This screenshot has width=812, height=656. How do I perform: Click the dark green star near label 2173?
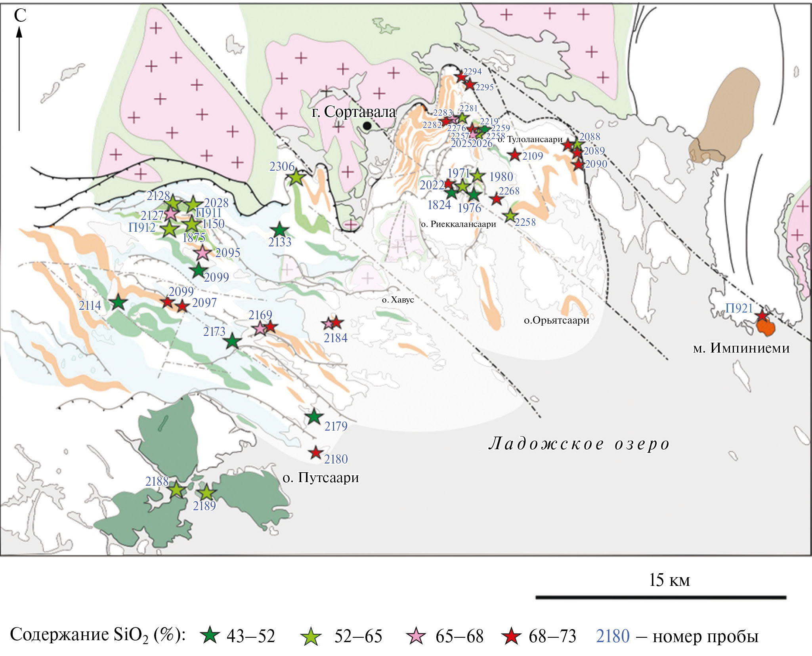point(232,341)
